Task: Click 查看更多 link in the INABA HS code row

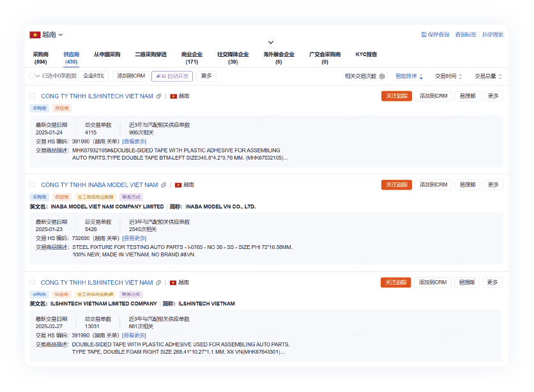Action: click(134, 238)
